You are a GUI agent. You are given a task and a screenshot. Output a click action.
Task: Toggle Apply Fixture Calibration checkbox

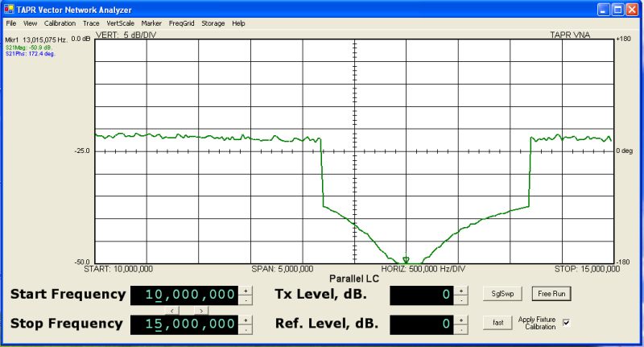567,323
